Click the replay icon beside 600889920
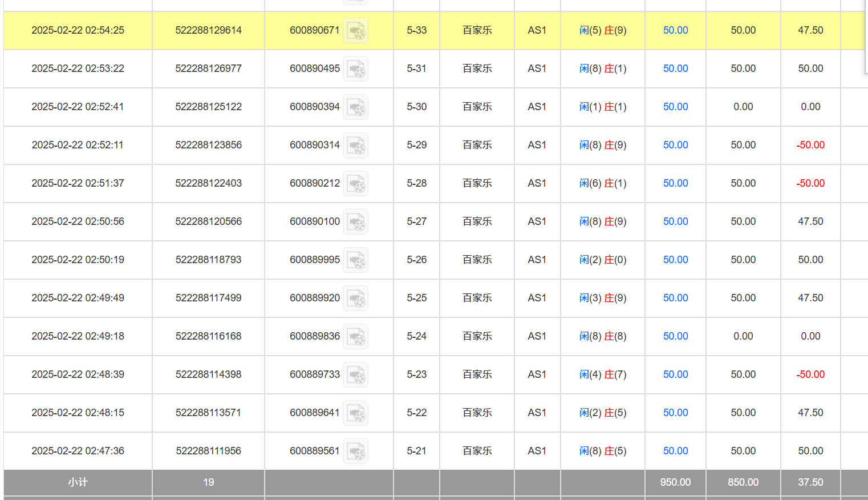Image resolution: width=868 pixels, height=500 pixels. click(x=355, y=299)
